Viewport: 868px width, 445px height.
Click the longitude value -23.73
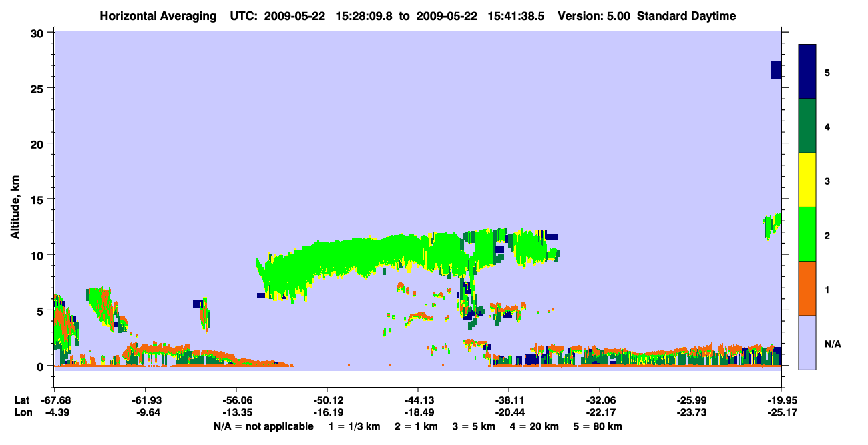(x=690, y=412)
